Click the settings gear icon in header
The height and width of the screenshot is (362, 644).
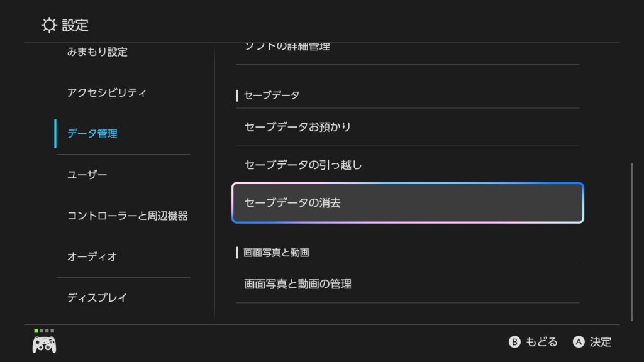coord(48,25)
